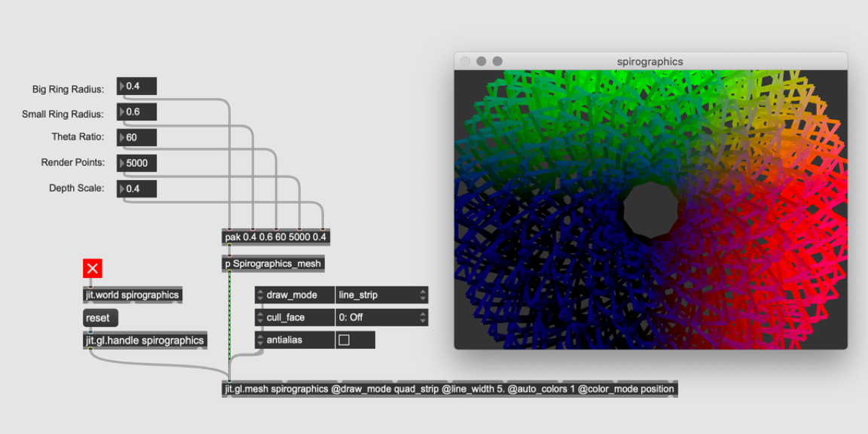Click the Big Ring Radius: comment label

(69, 89)
